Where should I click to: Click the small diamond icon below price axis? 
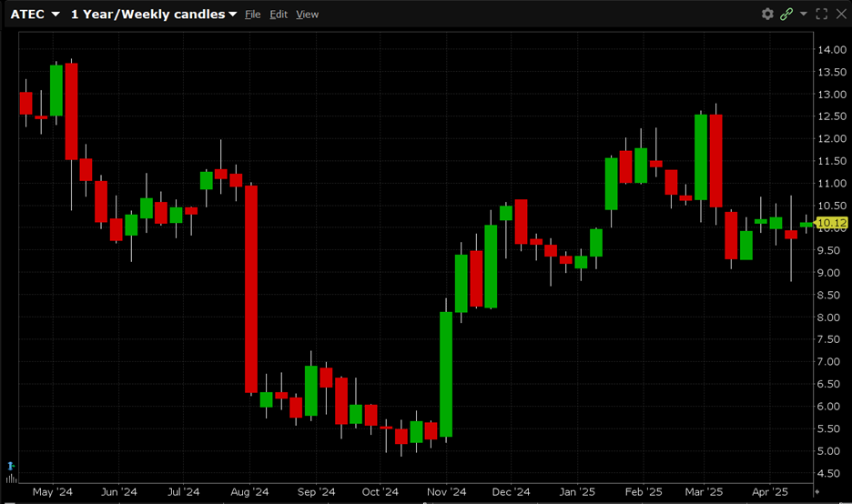click(816, 491)
